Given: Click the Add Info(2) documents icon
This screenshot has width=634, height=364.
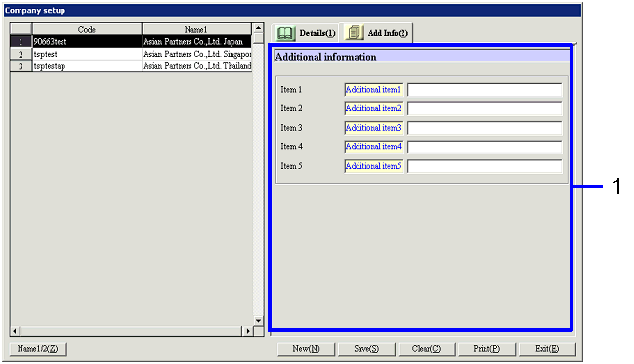Looking at the screenshot, I should 355,33.
